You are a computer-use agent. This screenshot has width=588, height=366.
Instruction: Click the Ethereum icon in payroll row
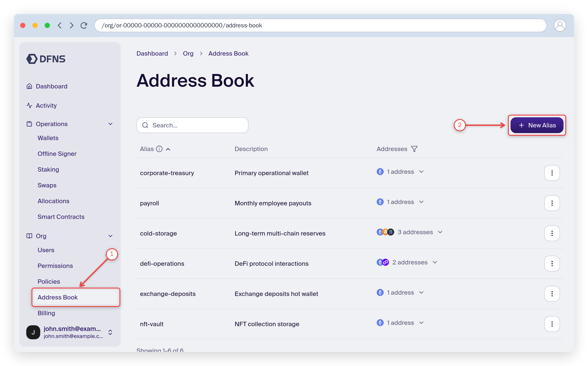(380, 202)
